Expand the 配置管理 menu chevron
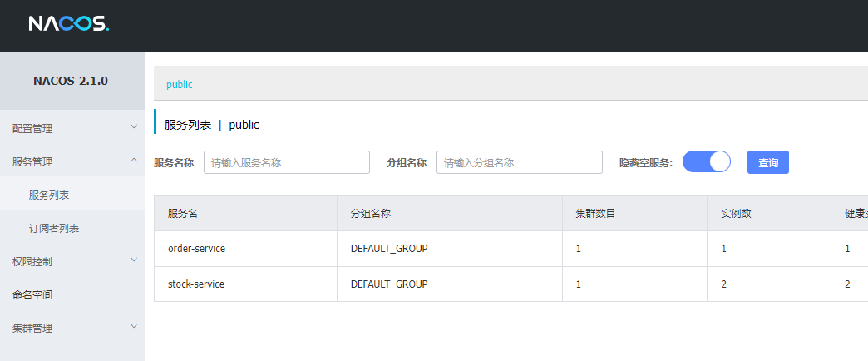This screenshot has height=361, width=868. pos(133,126)
